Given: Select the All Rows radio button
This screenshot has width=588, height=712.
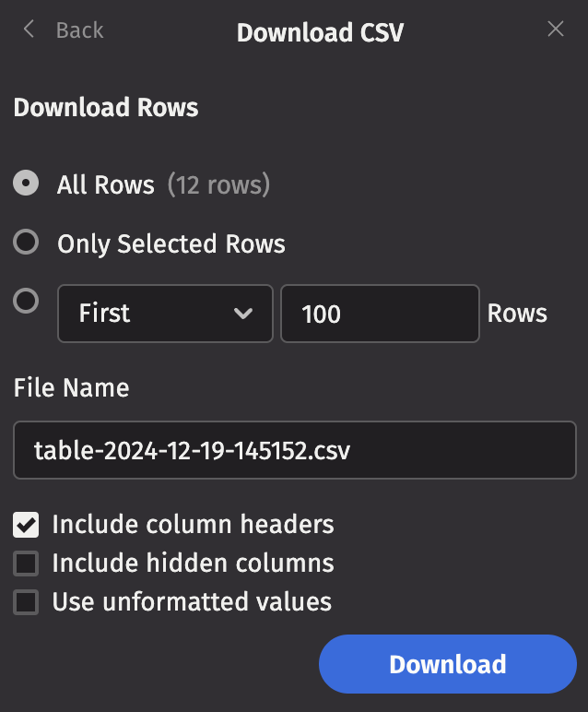Looking at the screenshot, I should (x=26, y=184).
